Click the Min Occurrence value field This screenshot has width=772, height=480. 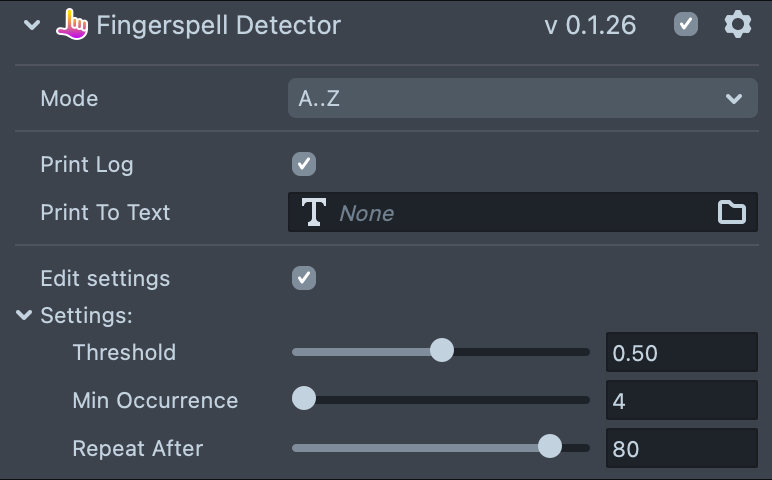tap(681, 400)
